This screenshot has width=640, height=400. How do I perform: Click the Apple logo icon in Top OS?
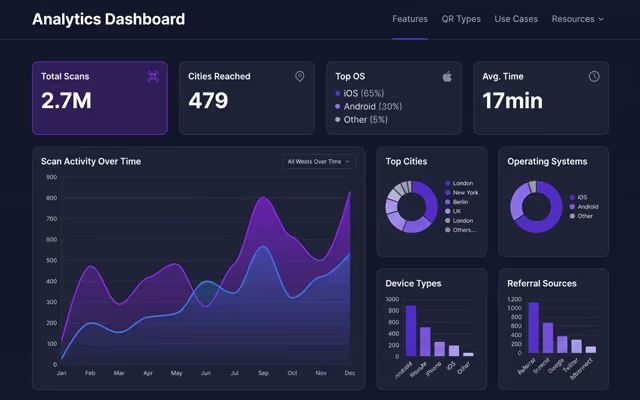[447, 76]
